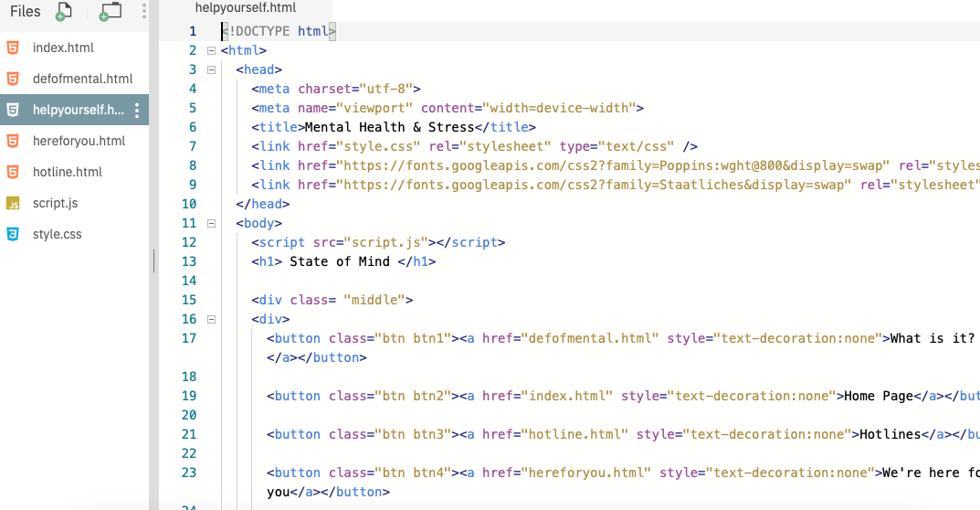Open style.css file
The width and height of the screenshot is (980, 510).
pyautogui.click(x=57, y=234)
